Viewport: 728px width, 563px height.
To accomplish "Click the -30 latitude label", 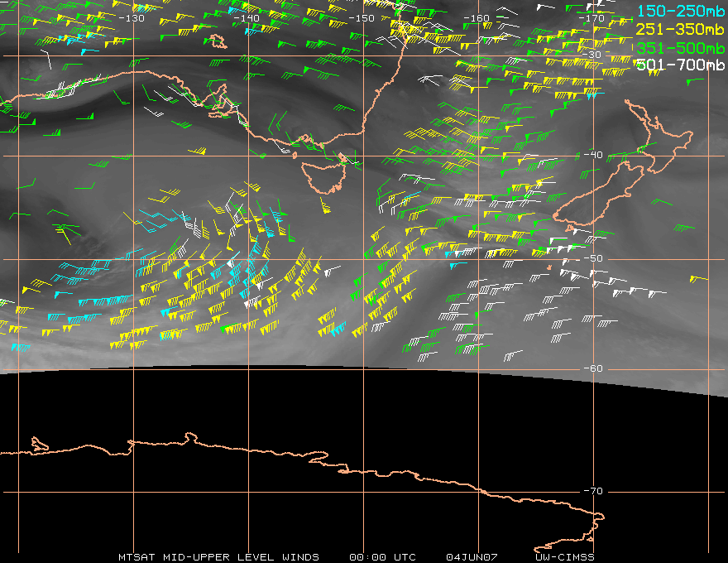I will (592, 55).
